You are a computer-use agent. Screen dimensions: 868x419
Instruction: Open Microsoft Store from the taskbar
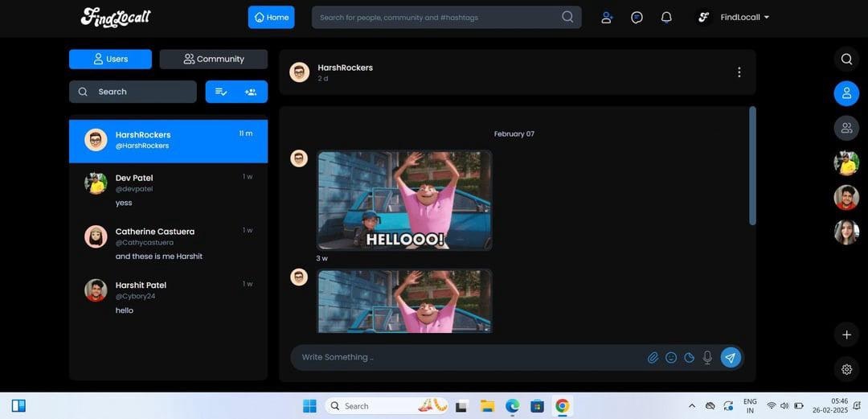(537, 406)
